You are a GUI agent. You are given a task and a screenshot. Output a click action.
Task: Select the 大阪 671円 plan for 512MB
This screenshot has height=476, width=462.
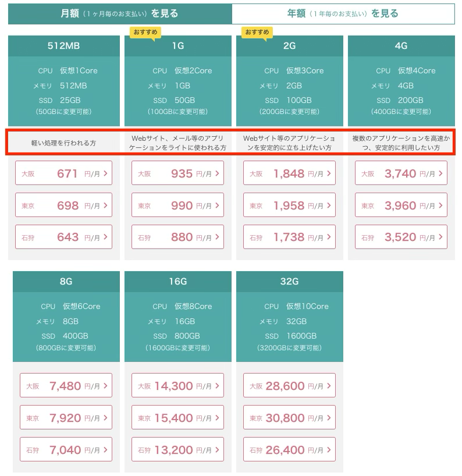click(x=63, y=173)
